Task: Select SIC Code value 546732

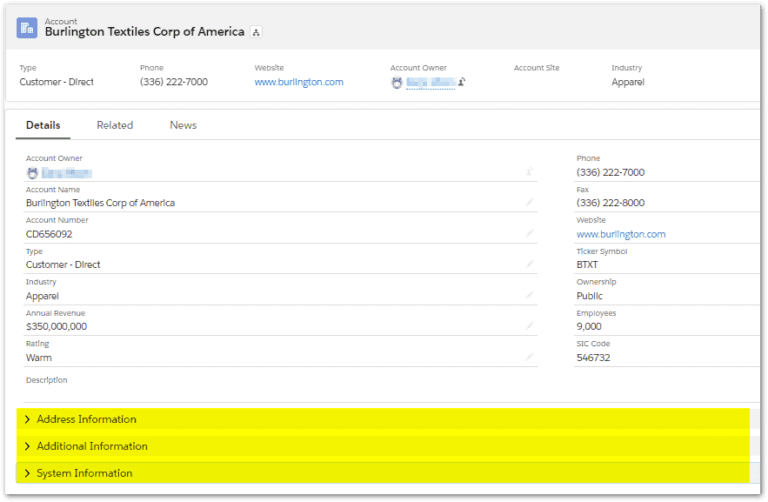Action: 593,358
